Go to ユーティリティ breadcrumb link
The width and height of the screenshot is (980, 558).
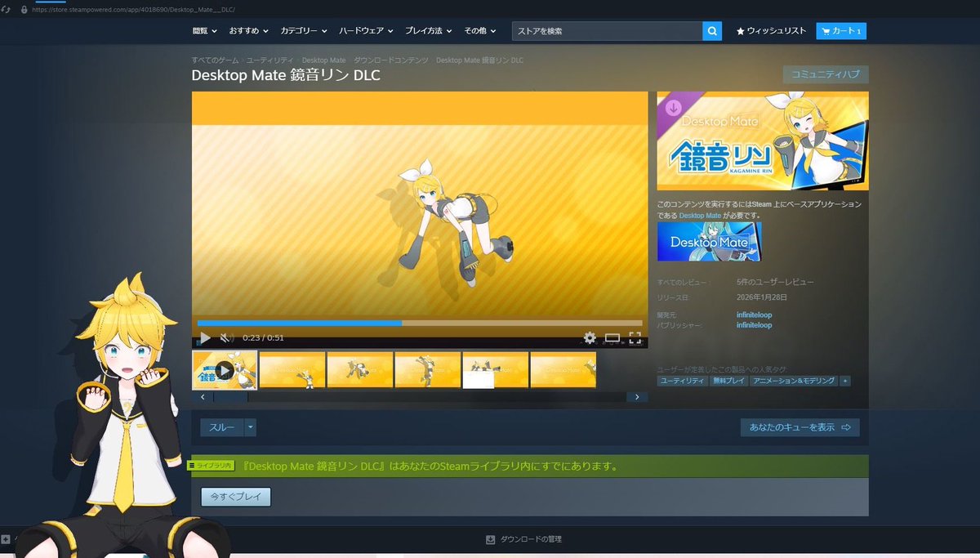click(x=270, y=60)
